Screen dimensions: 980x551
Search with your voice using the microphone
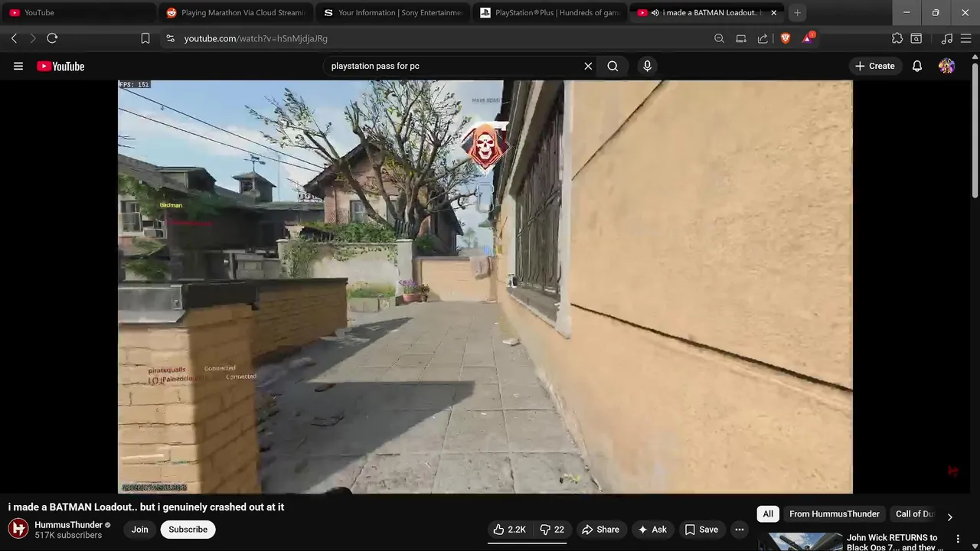point(647,66)
